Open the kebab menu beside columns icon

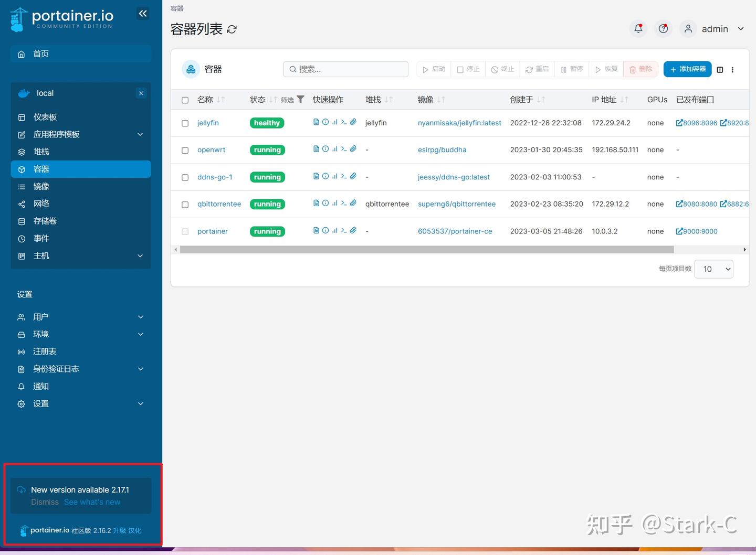click(x=732, y=69)
